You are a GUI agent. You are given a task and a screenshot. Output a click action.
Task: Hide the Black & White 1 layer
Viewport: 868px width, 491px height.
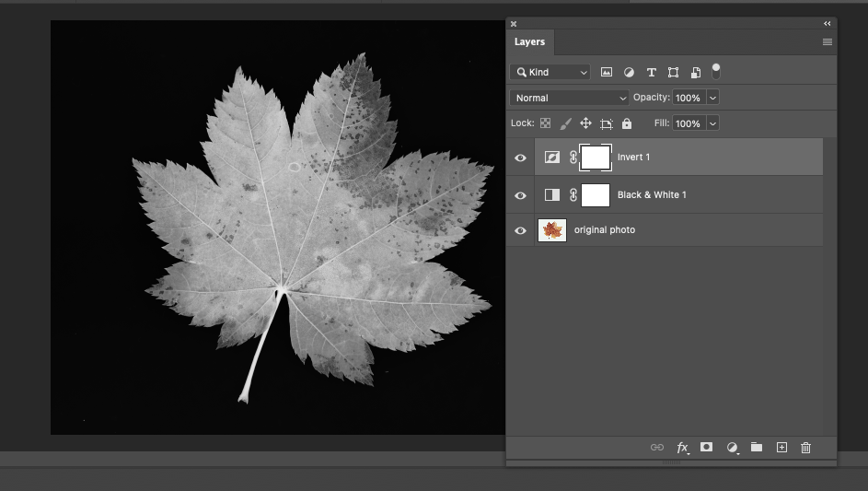pyautogui.click(x=520, y=195)
